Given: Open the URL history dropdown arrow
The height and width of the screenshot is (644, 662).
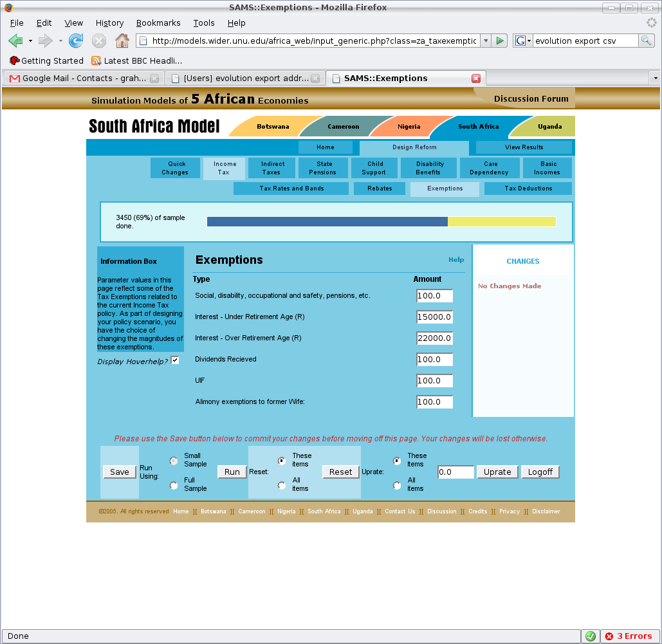Looking at the screenshot, I should tap(486, 41).
